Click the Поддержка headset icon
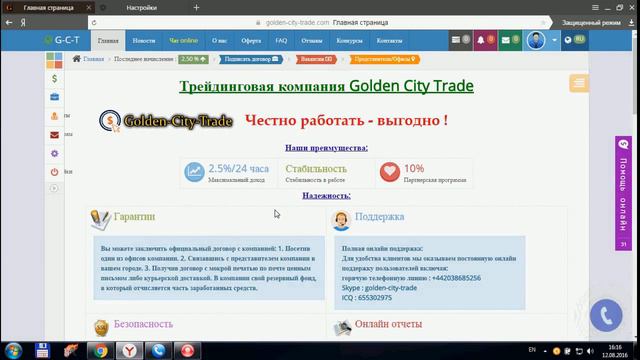Image resolution: width=640 pixels, height=360 pixels. coord(341,220)
